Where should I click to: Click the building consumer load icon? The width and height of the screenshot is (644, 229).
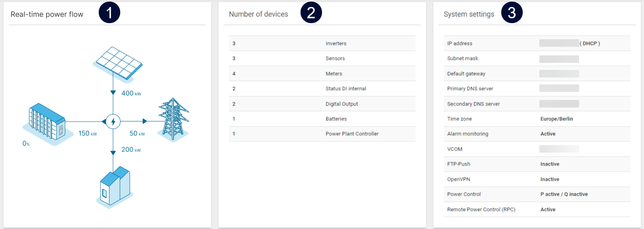pos(115,185)
